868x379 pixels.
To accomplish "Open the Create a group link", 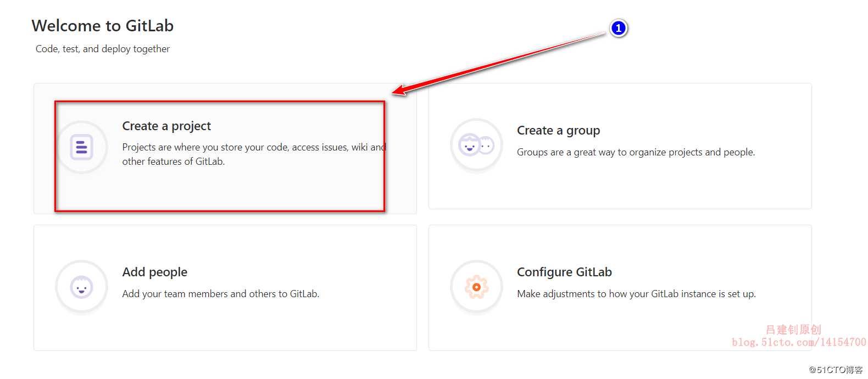I will click(x=558, y=130).
